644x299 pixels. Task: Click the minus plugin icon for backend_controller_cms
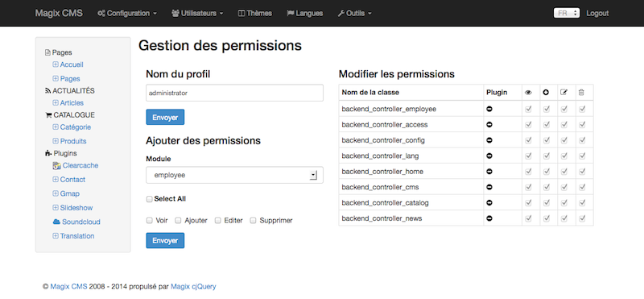point(489,187)
